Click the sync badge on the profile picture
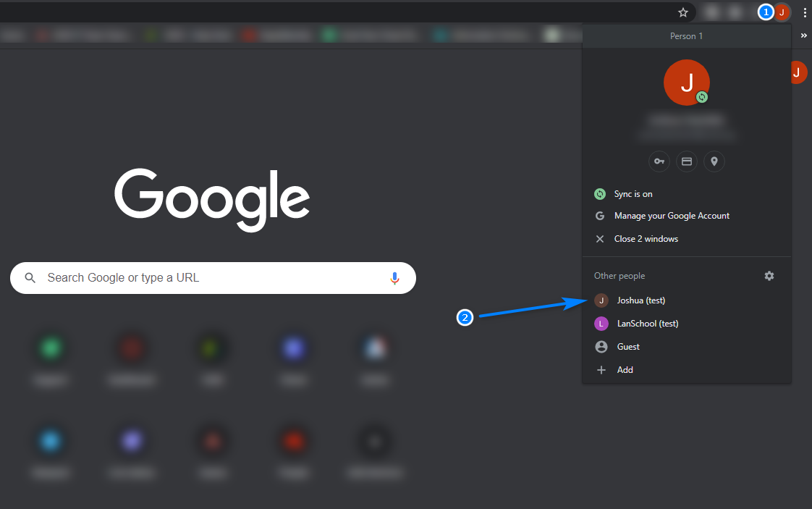The width and height of the screenshot is (812, 509). 701,98
